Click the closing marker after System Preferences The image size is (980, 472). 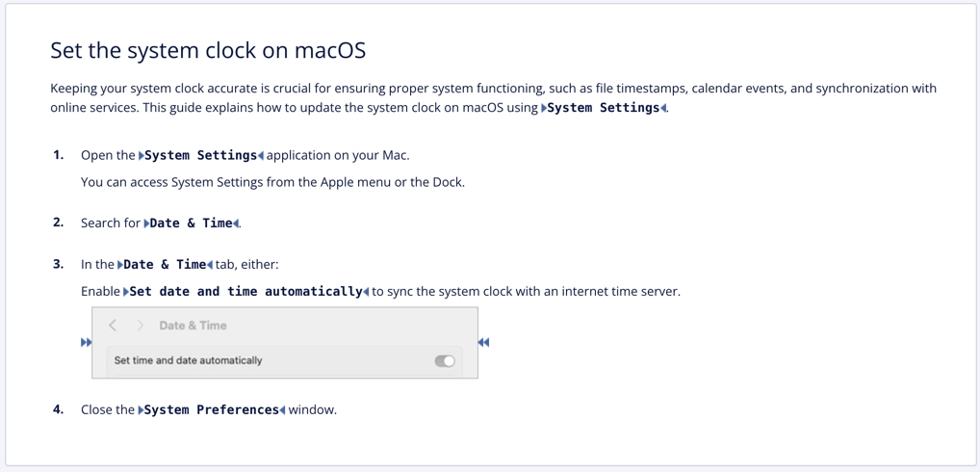[282, 410]
